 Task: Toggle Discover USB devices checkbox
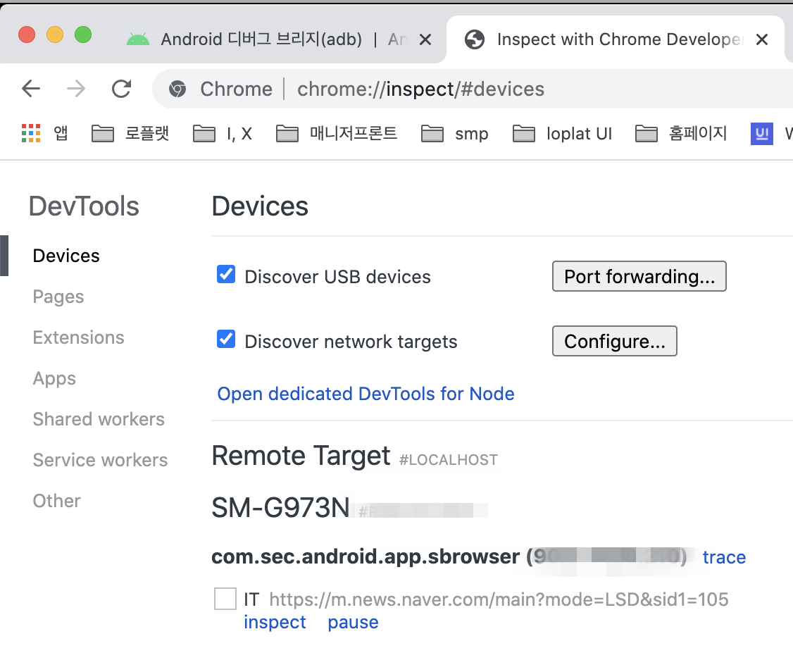pyautogui.click(x=225, y=274)
